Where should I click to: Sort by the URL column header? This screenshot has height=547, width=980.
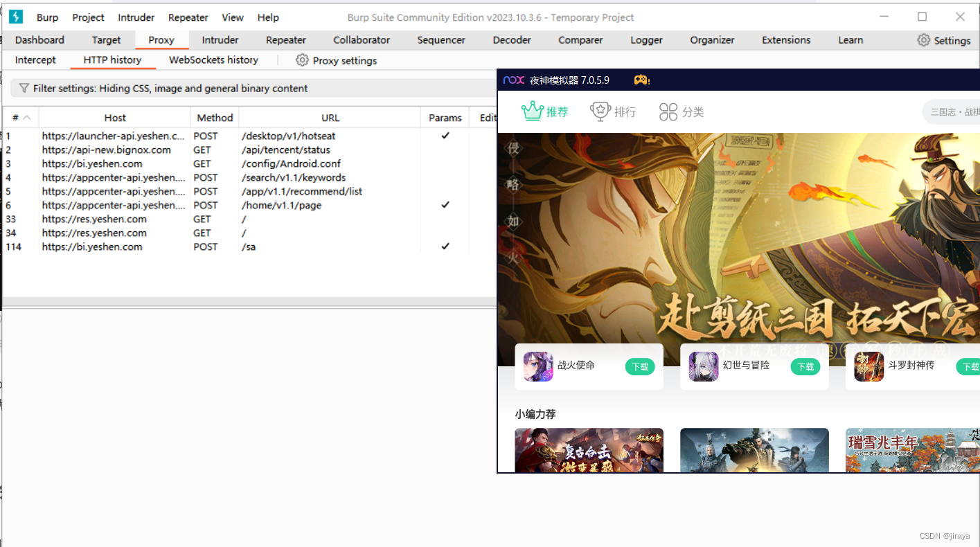point(330,118)
